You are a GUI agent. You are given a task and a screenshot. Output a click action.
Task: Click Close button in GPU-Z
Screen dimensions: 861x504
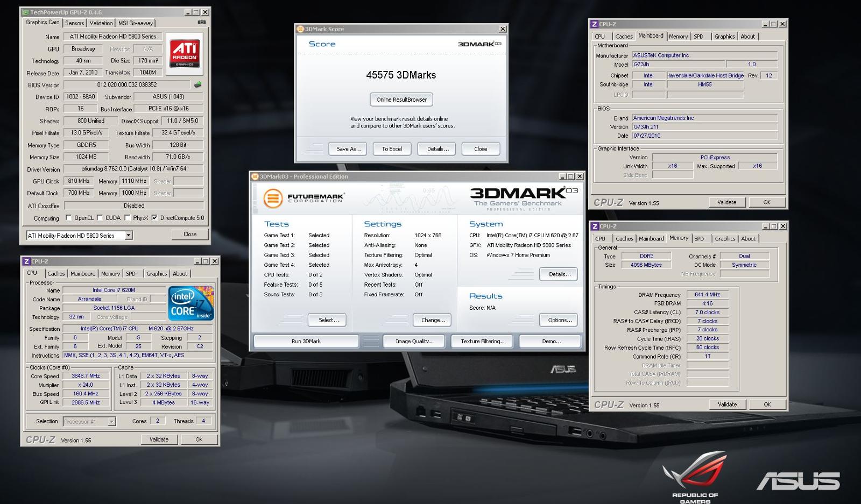pos(190,234)
